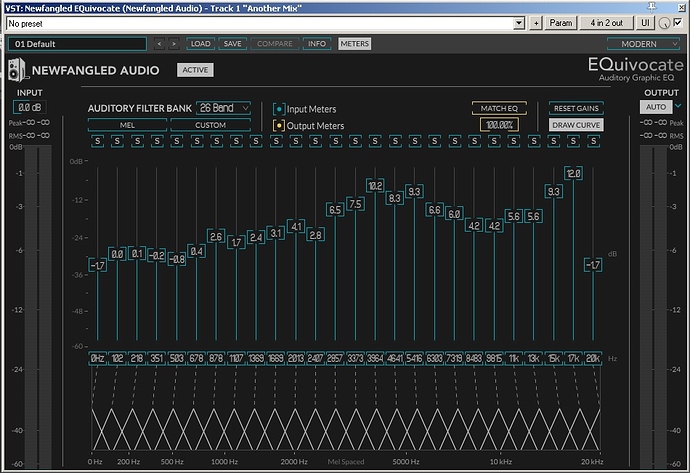
Task: Select MEL filter spacing
Action: [127, 125]
